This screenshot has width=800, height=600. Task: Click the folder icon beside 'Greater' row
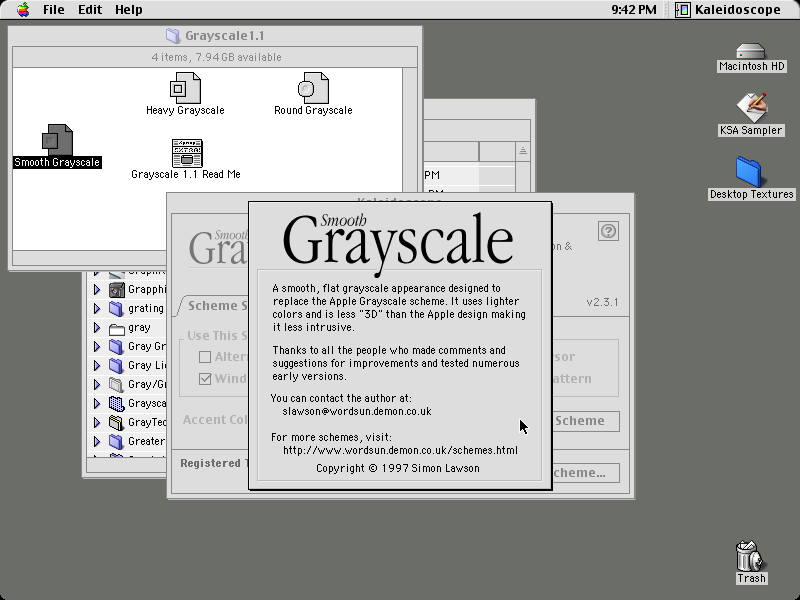click(117, 441)
